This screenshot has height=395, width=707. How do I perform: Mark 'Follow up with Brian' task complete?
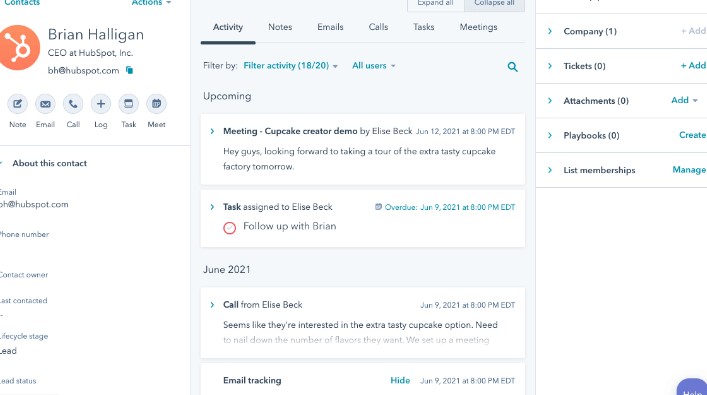click(230, 228)
